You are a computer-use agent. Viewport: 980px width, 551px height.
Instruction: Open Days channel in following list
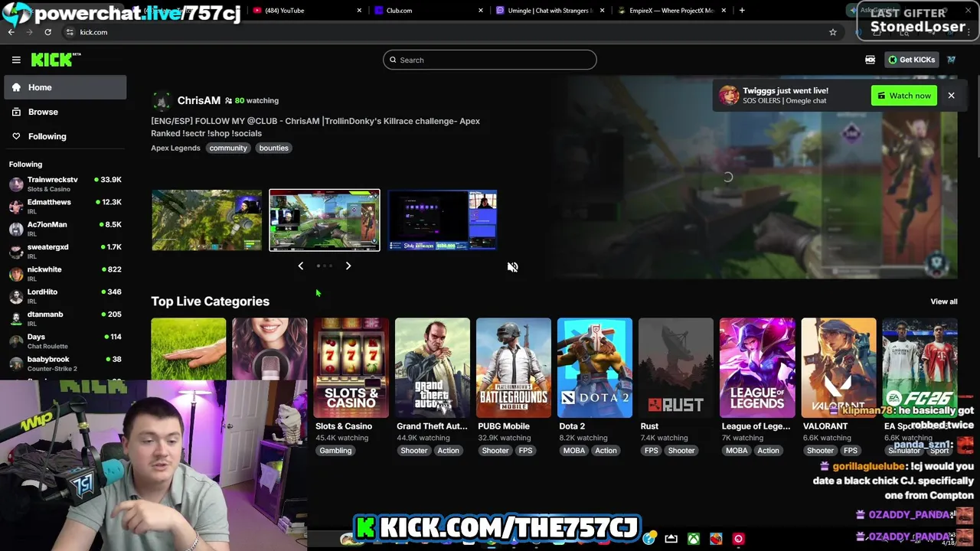point(65,341)
